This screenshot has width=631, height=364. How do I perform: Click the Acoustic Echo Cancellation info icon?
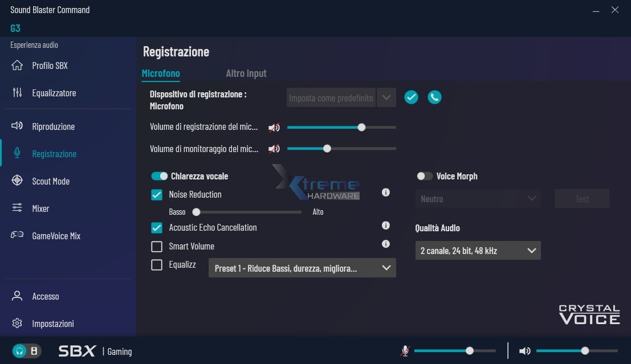(x=386, y=226)
